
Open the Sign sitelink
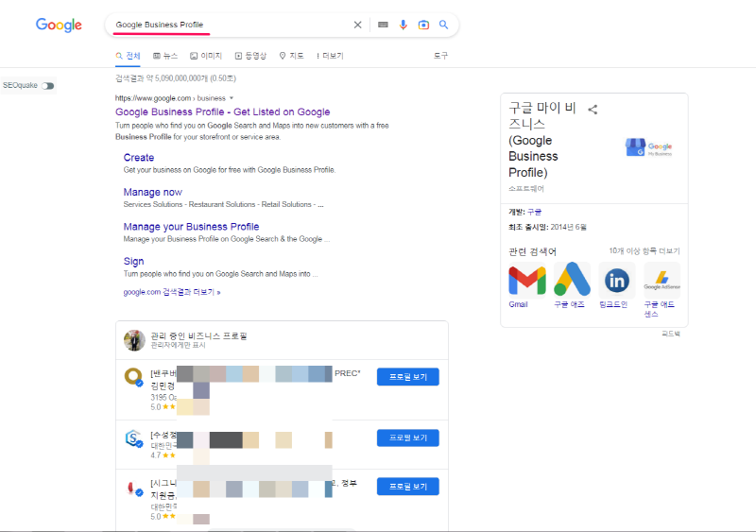coord(133,262)
